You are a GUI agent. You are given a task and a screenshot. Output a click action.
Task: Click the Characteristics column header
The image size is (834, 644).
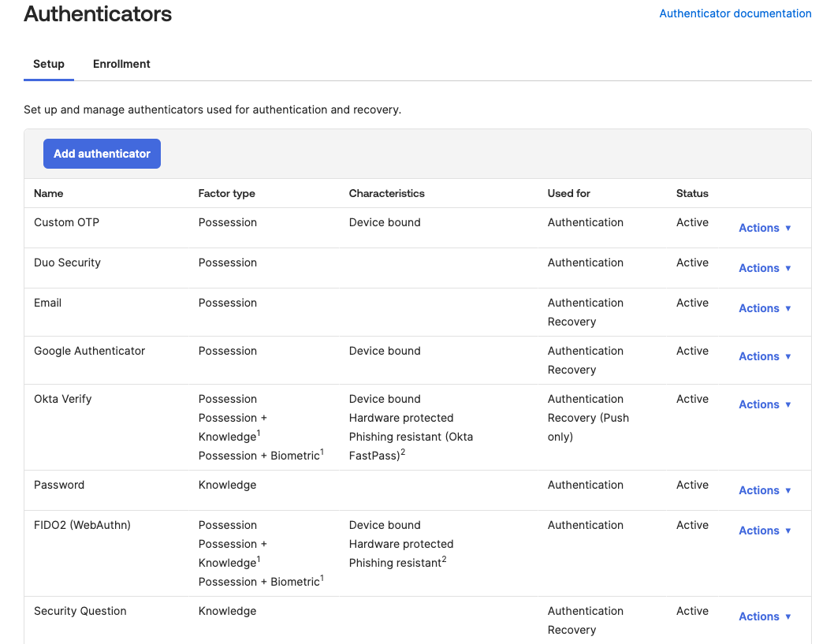(386, 193)
